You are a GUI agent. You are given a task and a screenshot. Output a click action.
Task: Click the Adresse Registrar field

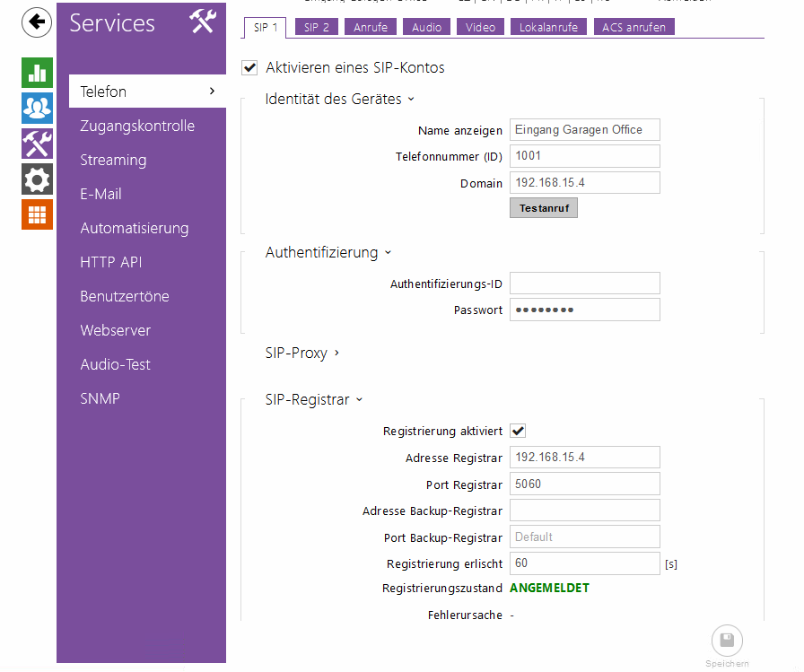coord(584,458)
